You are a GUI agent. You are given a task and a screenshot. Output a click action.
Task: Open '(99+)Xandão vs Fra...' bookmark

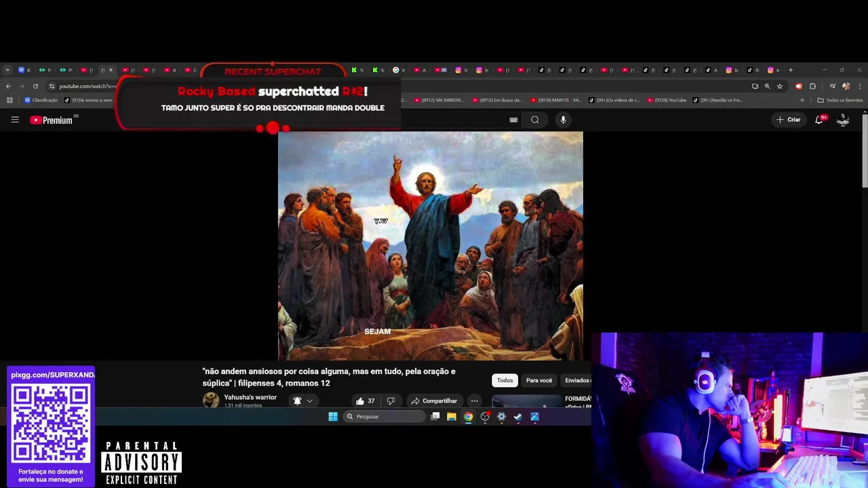click(718, 100)
